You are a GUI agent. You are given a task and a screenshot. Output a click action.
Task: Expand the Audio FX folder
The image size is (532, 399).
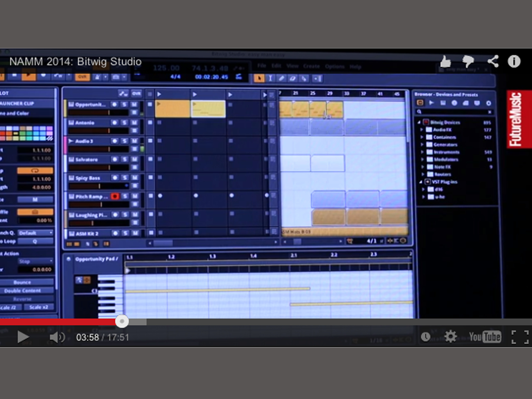[422, 130]
